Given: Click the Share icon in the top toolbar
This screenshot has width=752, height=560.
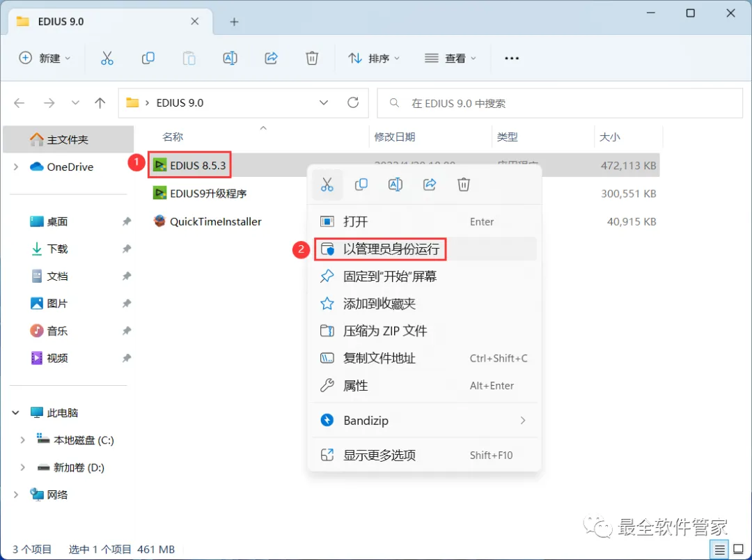Looking at the screenshot, I should (272, 58).
